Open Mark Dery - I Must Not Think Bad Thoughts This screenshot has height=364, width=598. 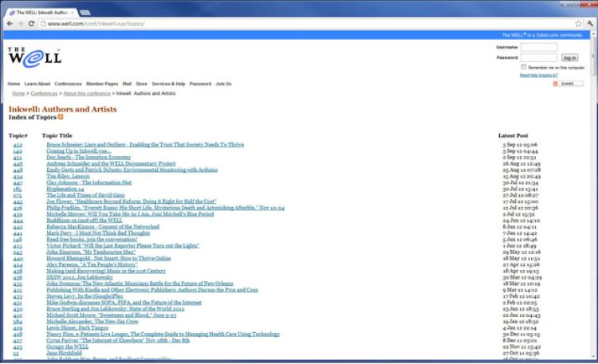98,233
